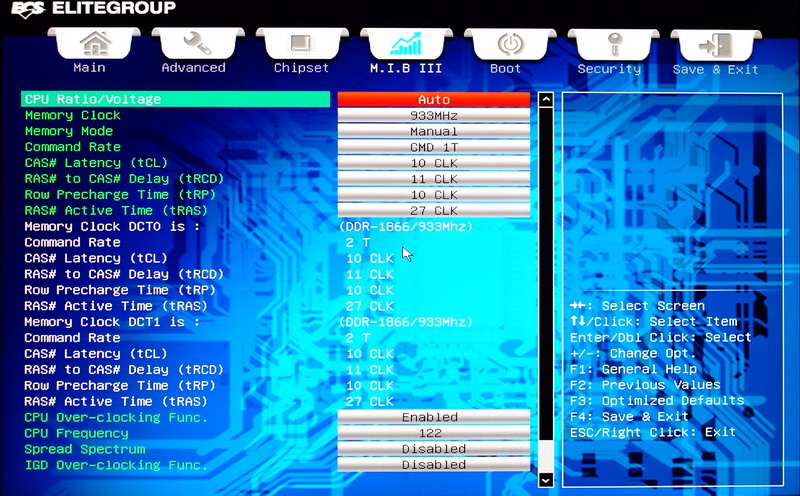Change first CAS# Latency 10 CLK field

[x=434, y=163]
